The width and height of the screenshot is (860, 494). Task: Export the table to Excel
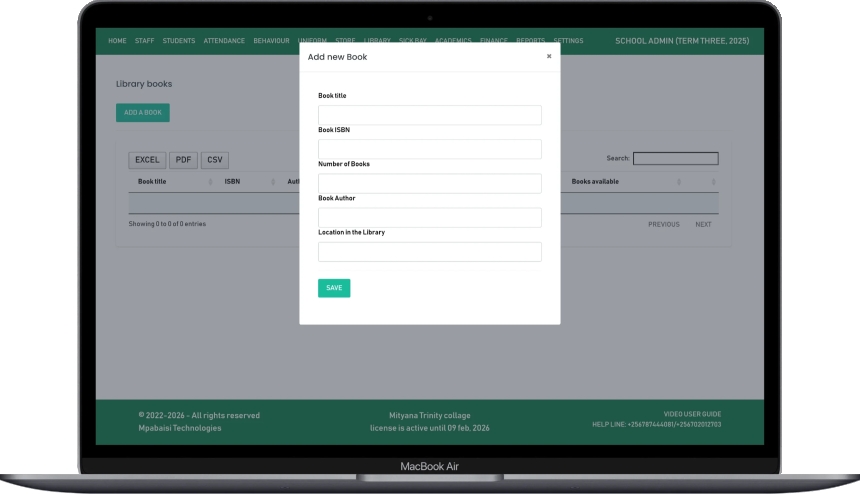[147, 160]
